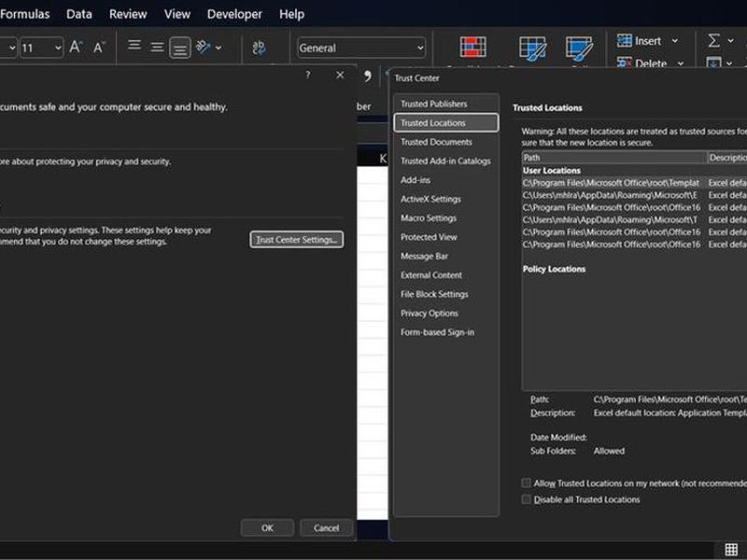Open External Content category
The height and width of the screenshot is (560, 747).
coord(446,275)
